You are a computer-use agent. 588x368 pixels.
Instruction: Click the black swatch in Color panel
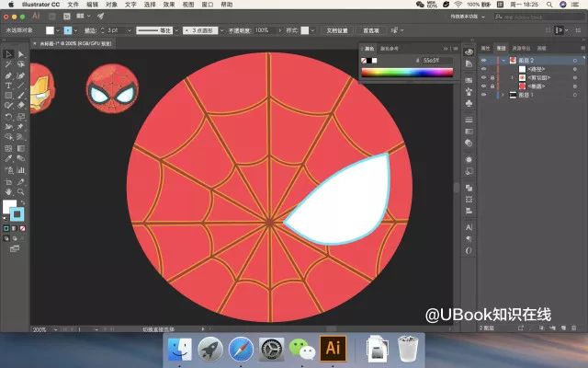(369, 61)
